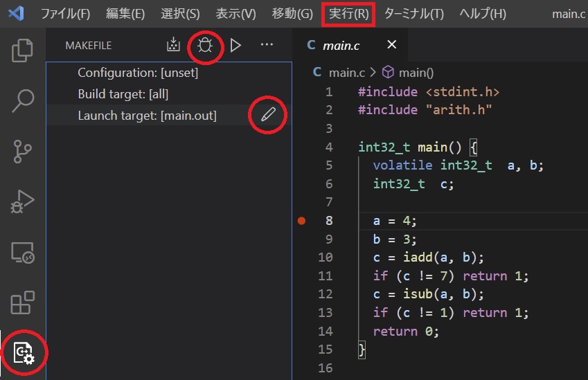Image resolution: width=588 pixels, height=380 pixels.
Task: Open the 移動(G) menu
Action: coord(292,14)
